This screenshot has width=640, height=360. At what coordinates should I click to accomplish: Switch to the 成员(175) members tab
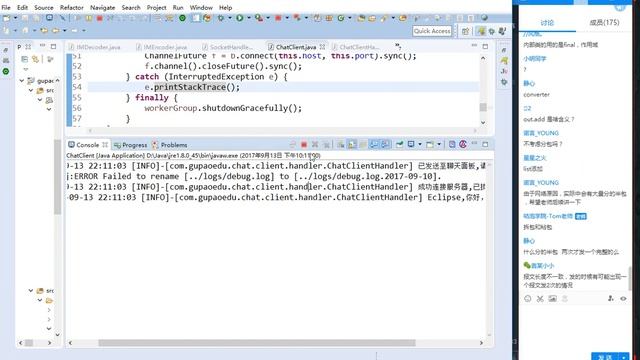point(604,23)
